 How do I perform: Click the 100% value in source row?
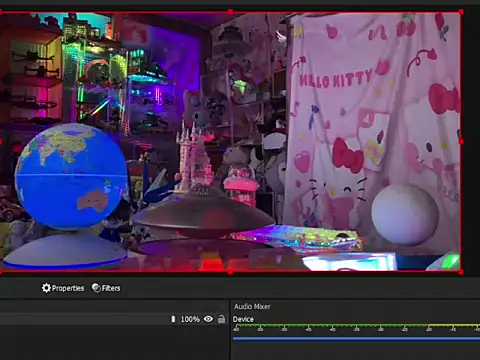click(x=190, y=319)
